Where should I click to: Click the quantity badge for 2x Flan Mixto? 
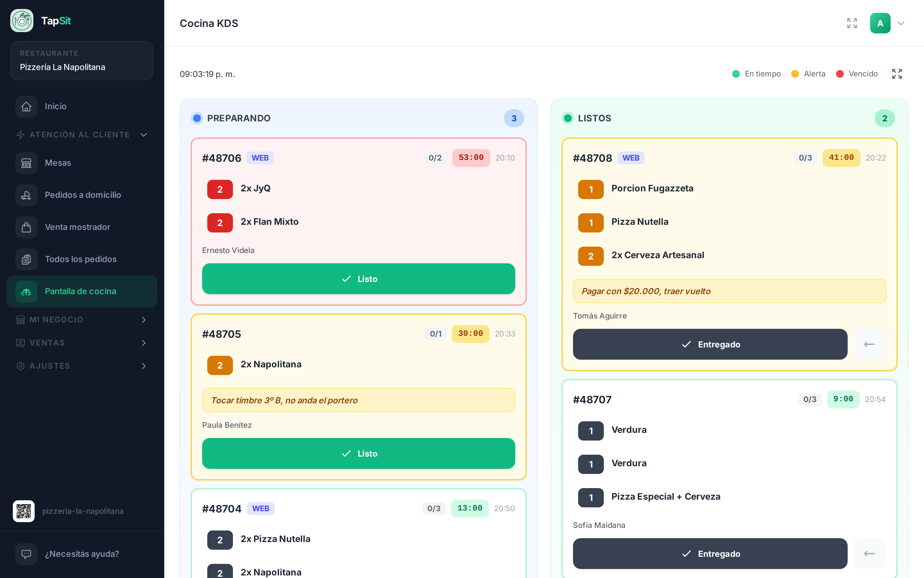point(220,223)
